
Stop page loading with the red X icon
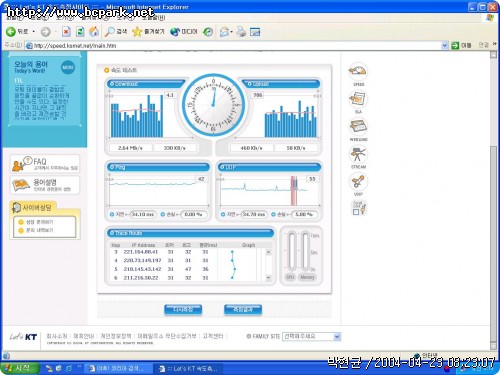point(66,32)
